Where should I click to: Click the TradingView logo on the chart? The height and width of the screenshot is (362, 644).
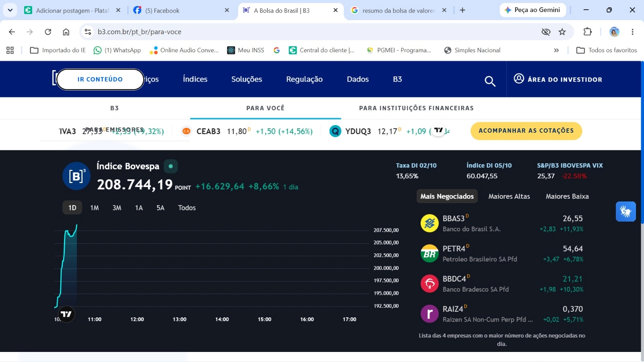[66, 314]
